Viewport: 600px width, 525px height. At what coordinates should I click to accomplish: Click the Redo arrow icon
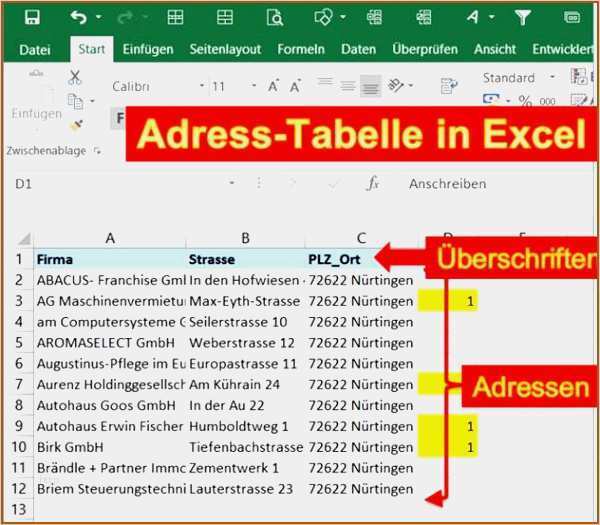[125, 17]
